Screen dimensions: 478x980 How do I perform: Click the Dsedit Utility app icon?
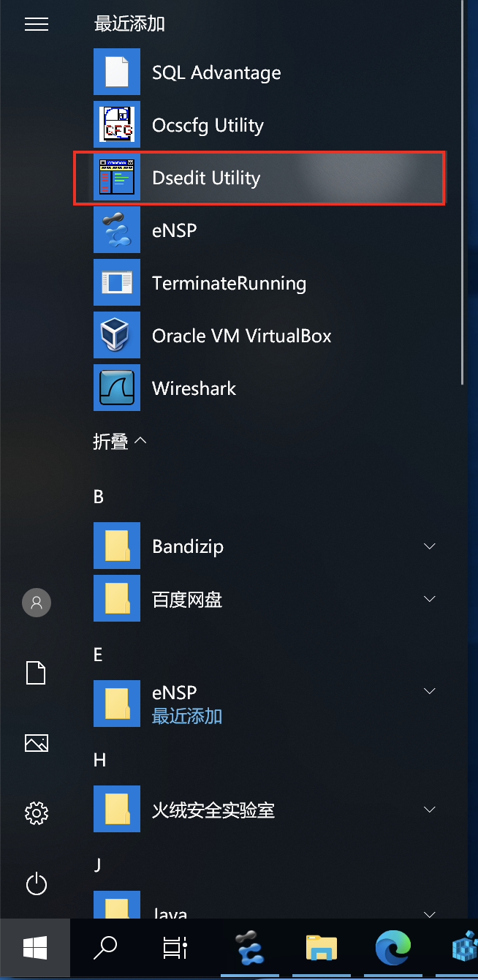[117, 178]
